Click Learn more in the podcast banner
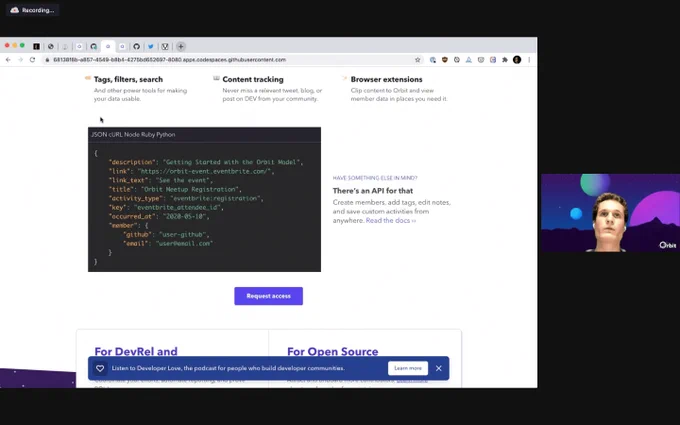680x425 pixels. [408, 368]
